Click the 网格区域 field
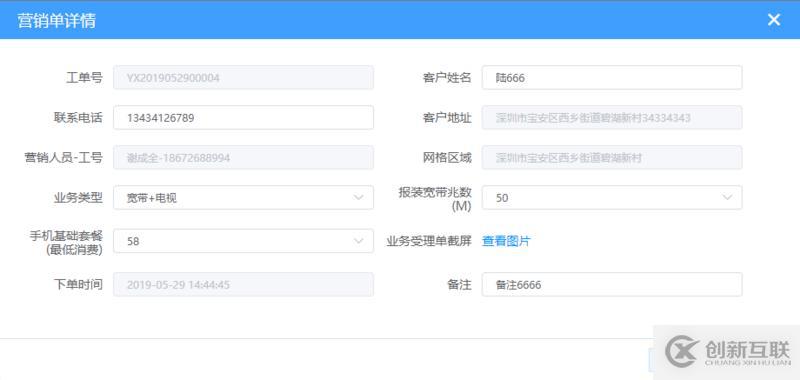This screenshot has width=800, height=380. coord(612,158)
